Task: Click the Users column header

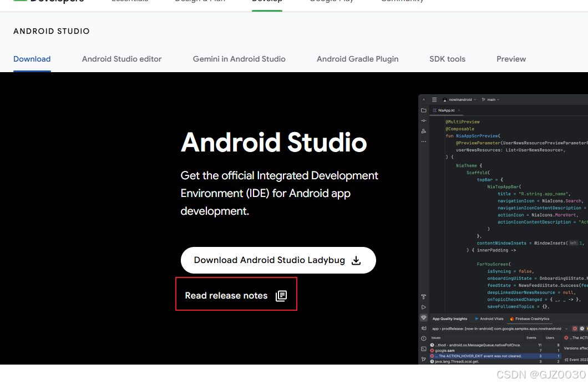Action: pos(550,338)
